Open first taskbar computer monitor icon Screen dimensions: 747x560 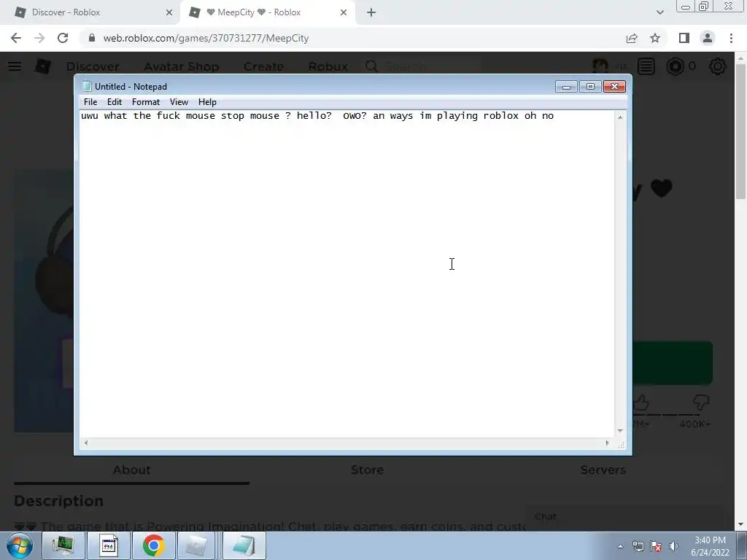click(x=63, y=545)
